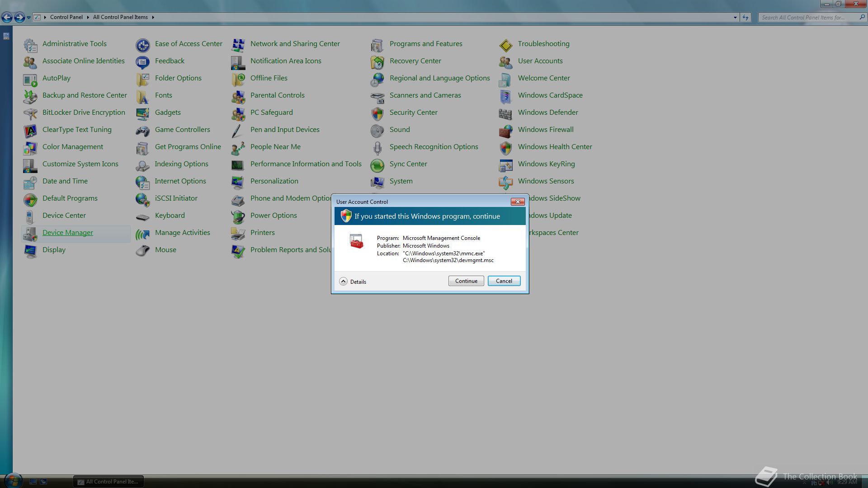Open the Windows Firewall icon
The image size is (868, 488).
(x=506, y=131)
